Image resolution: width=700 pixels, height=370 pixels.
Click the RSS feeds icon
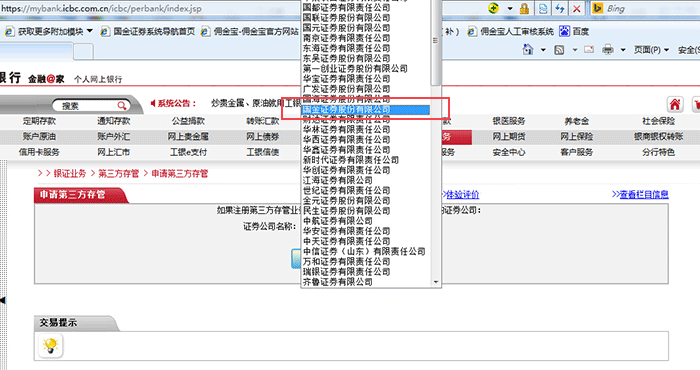coord(559,50)
